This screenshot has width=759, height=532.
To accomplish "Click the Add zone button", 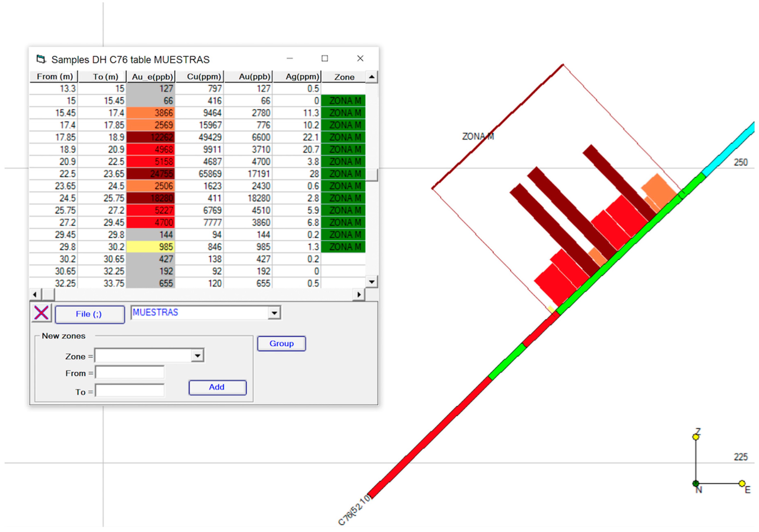I will click(217, 387).
